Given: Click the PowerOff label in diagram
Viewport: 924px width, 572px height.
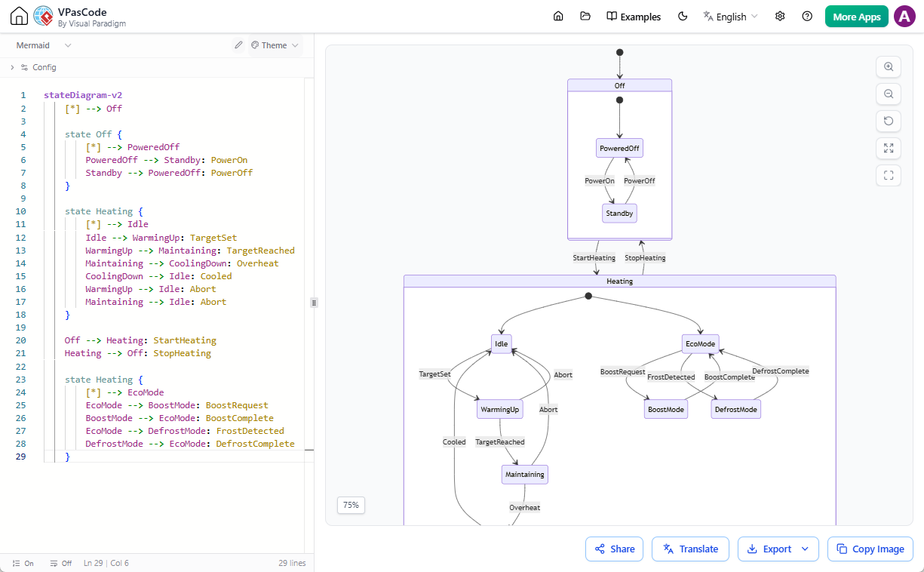Looking at the screenshot, I should tap(640, 180).
